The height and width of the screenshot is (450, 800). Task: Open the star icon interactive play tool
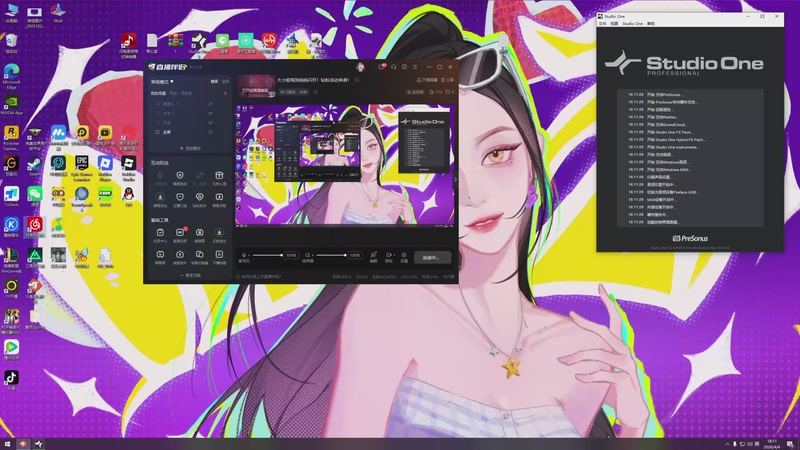click(x=160, y=199)
